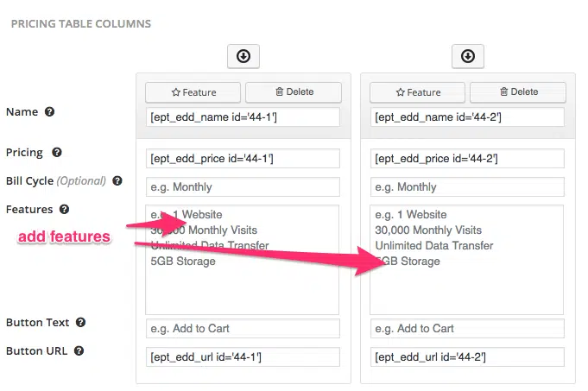588x391 pixels.
Task: Open Button URL help question-mark icon
Action: [x=79, y=351]
